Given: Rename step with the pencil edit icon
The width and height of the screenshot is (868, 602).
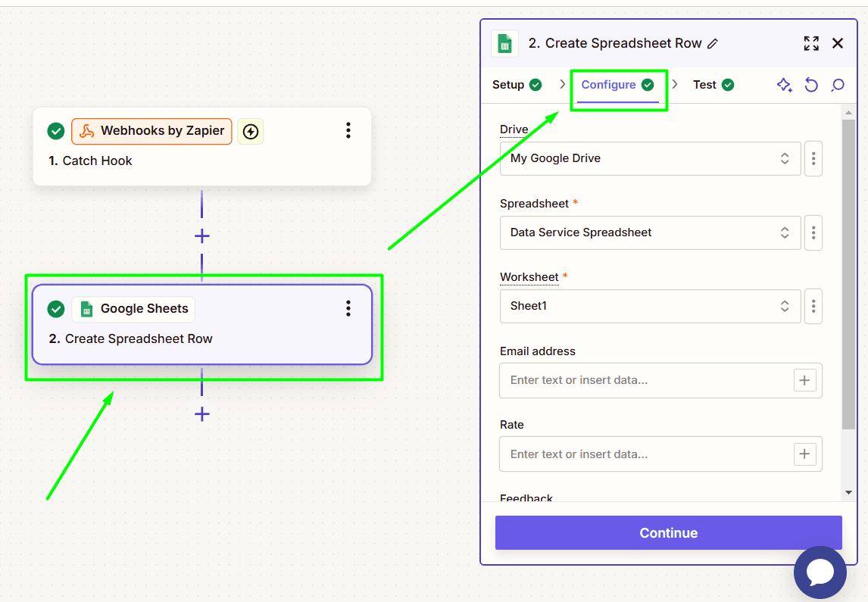Looking at the screenshot, I should [713, 44].
